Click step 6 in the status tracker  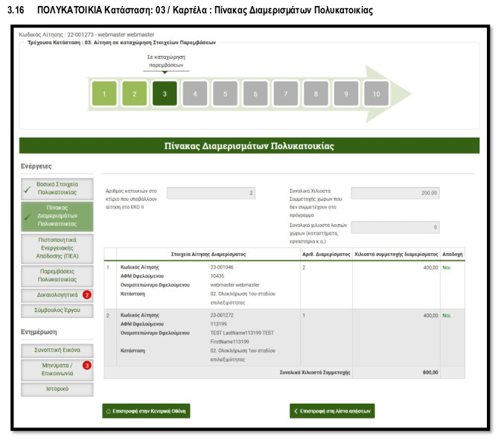[x=255, y=94]
